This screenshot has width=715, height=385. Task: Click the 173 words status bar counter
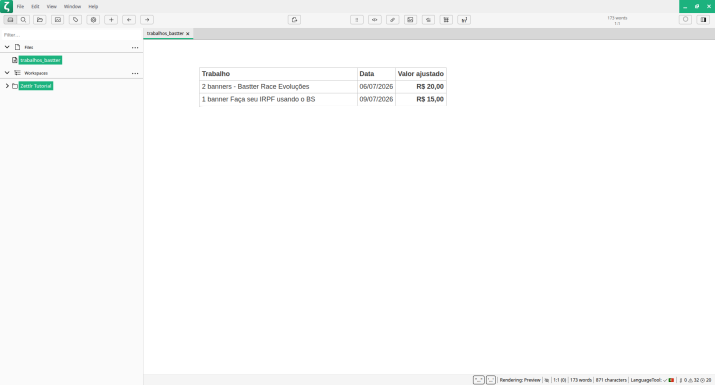581,380
